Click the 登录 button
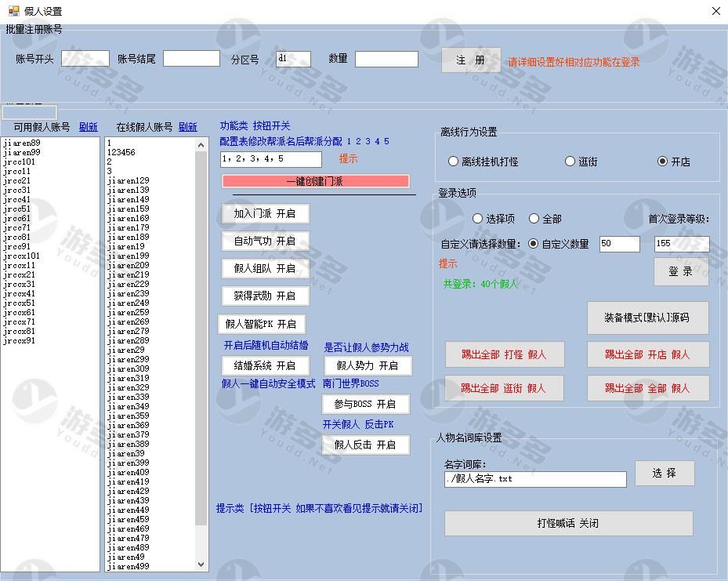This screenshot has height=581, width=728. pos(681,272)
